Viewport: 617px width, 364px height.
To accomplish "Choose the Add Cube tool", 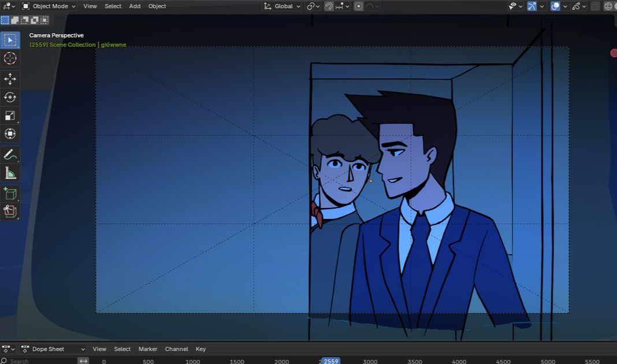I will coord(10,194).
